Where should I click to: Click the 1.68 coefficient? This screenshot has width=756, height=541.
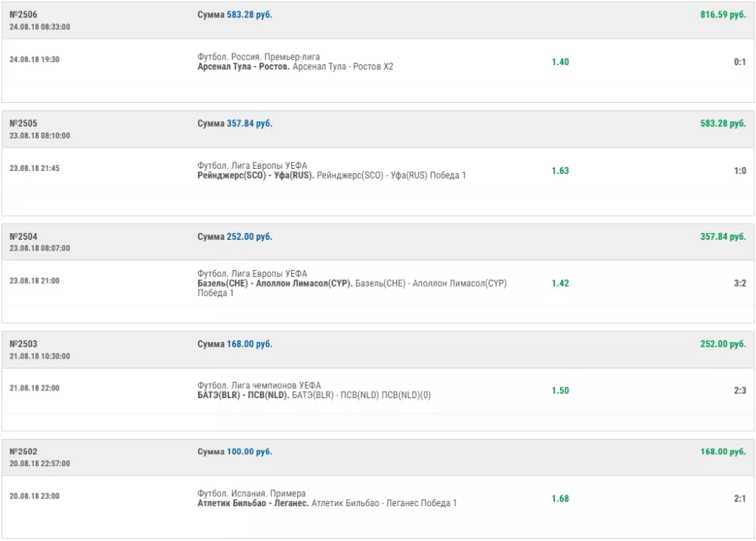tap(560, 499)
